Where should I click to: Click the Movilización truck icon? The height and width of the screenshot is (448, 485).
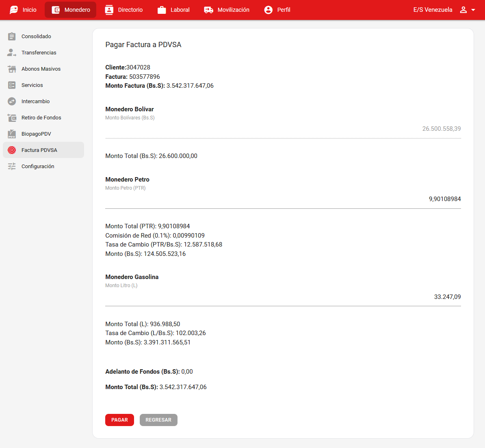208,10
